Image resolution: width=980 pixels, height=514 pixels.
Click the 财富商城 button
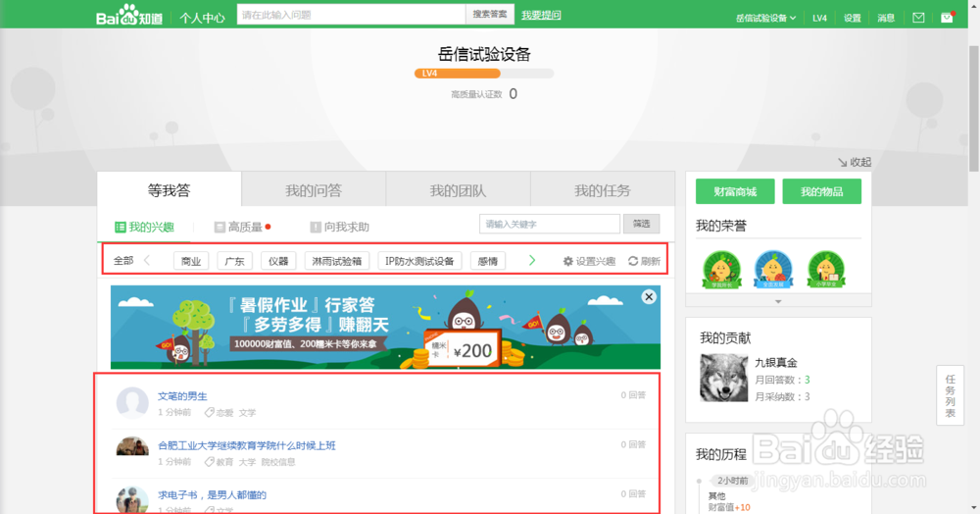[x=735, y=191]
